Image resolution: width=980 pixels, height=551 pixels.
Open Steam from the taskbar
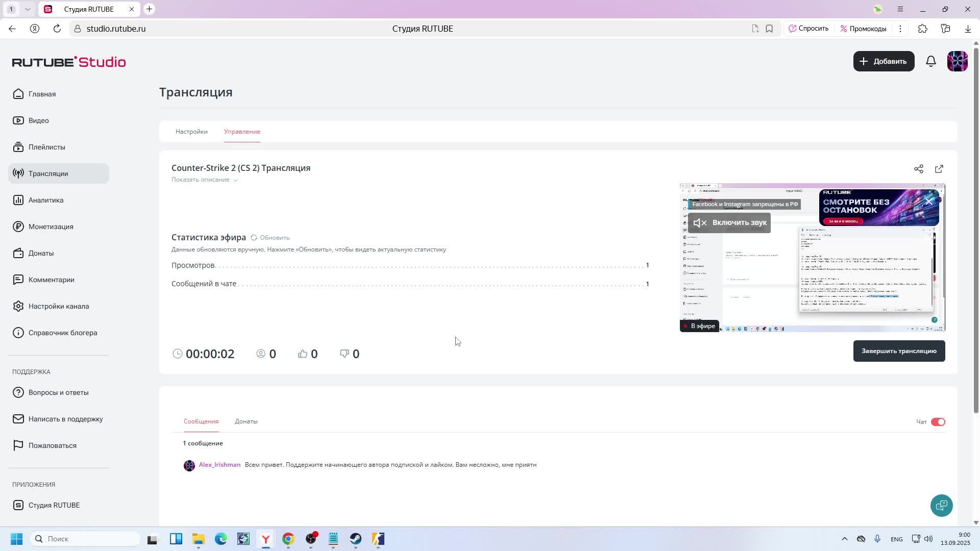pos(356,539)
